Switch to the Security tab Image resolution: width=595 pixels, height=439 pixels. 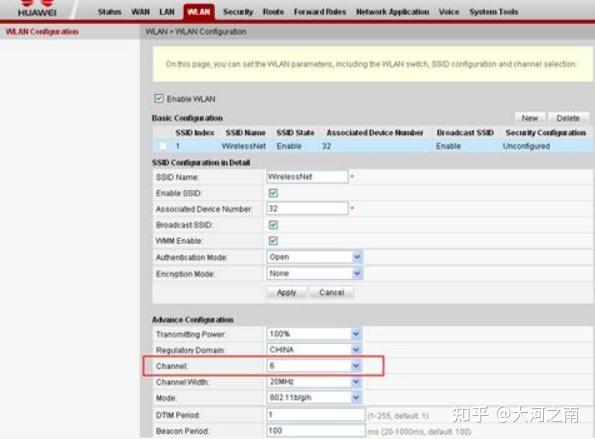(x=238, y=12)
